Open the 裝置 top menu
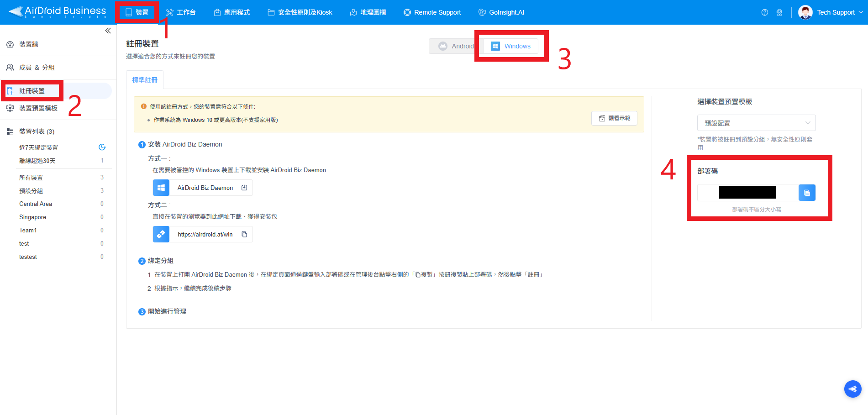 pos(137,12)
